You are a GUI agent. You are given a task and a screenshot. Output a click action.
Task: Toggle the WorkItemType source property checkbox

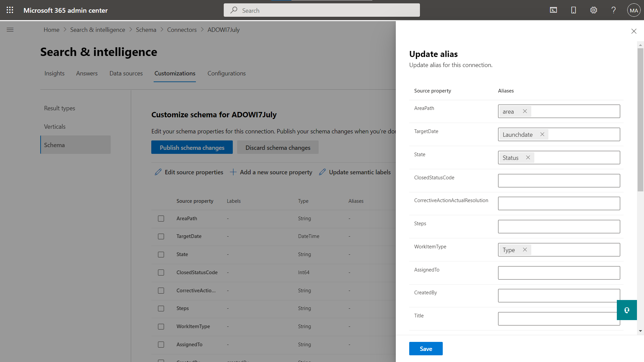(161, 326)
